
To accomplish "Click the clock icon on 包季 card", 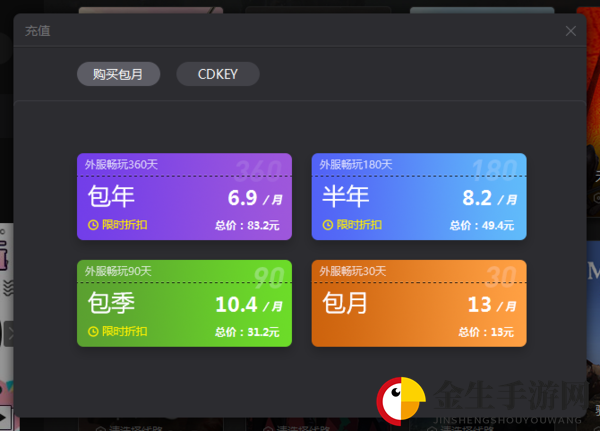I will click(93, 331).
